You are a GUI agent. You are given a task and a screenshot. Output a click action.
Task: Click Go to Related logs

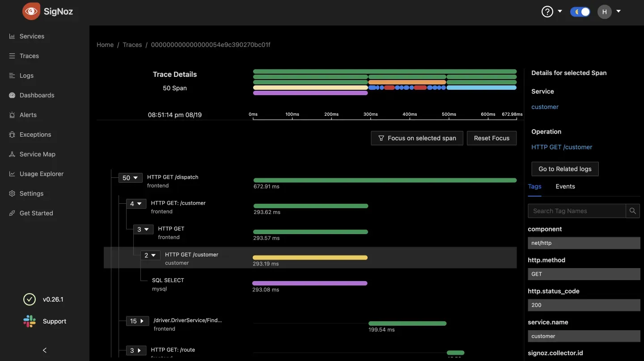pyautogui.click(x=564, y=168)
